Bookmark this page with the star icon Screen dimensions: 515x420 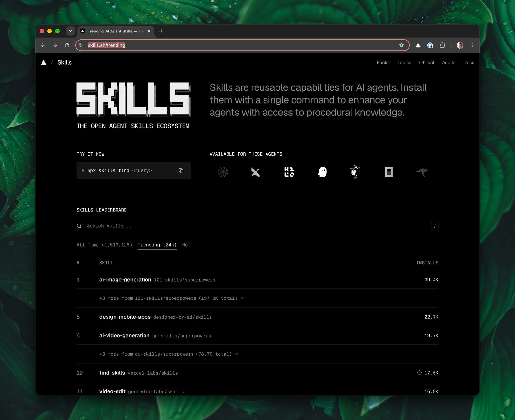tap(401, 45)
